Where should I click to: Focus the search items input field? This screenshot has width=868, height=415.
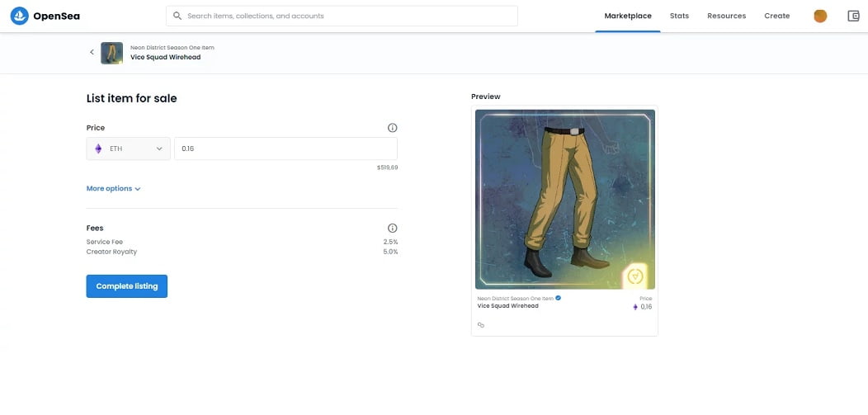(x=342, y=16)
